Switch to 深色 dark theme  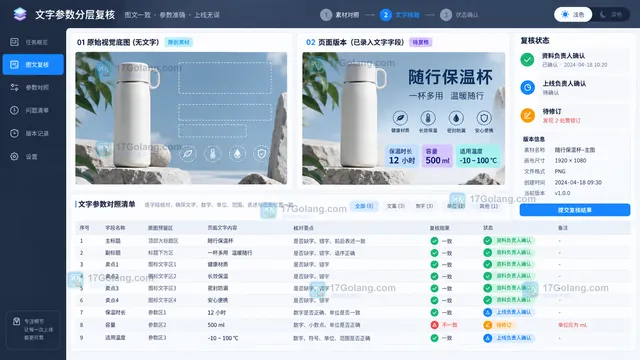pyautogui.click(x=611, y=15)
